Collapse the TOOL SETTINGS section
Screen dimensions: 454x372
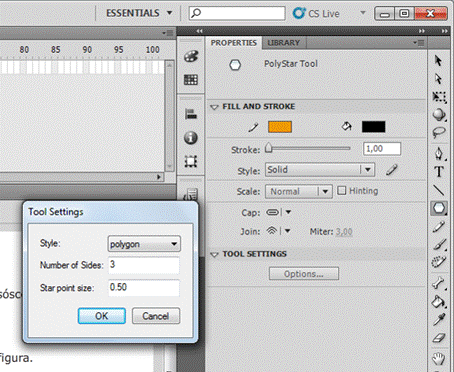pos(214,255)
